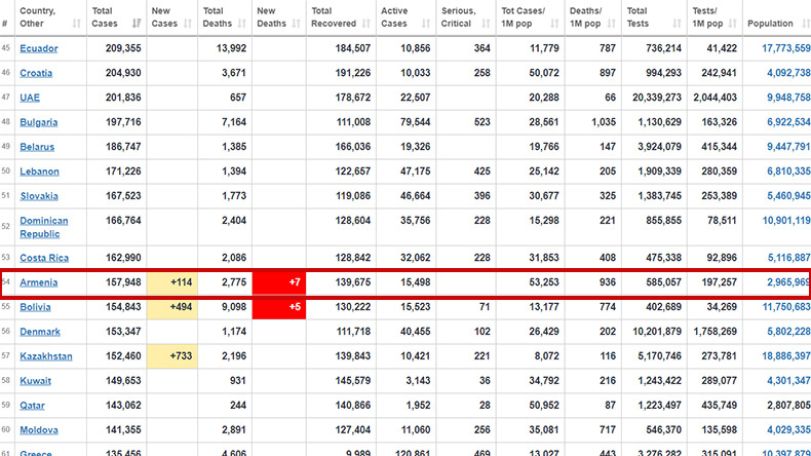Viewport: 811px width, 456px height.
Task: Select Bolivia's new cases cell +494
Action: (172, 307)
